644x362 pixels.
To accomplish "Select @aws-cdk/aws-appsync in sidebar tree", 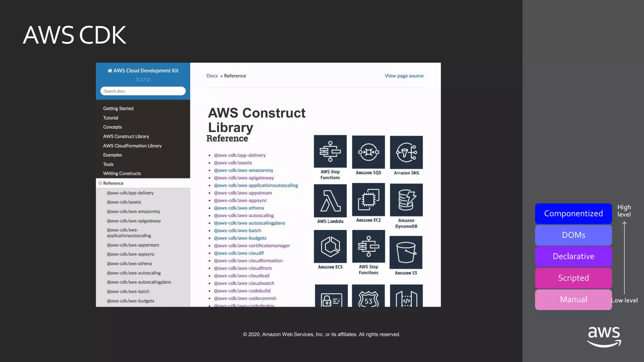I will coord(130,254).
